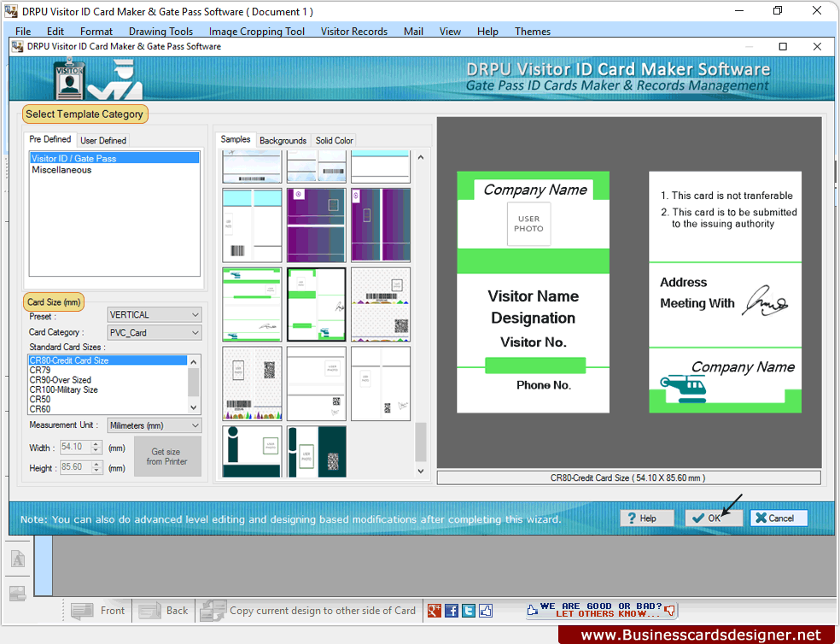The height and width of the screenshot is (644, 840).
Task: Open the Measurement Unit dropdown
Action: point(155,425)
